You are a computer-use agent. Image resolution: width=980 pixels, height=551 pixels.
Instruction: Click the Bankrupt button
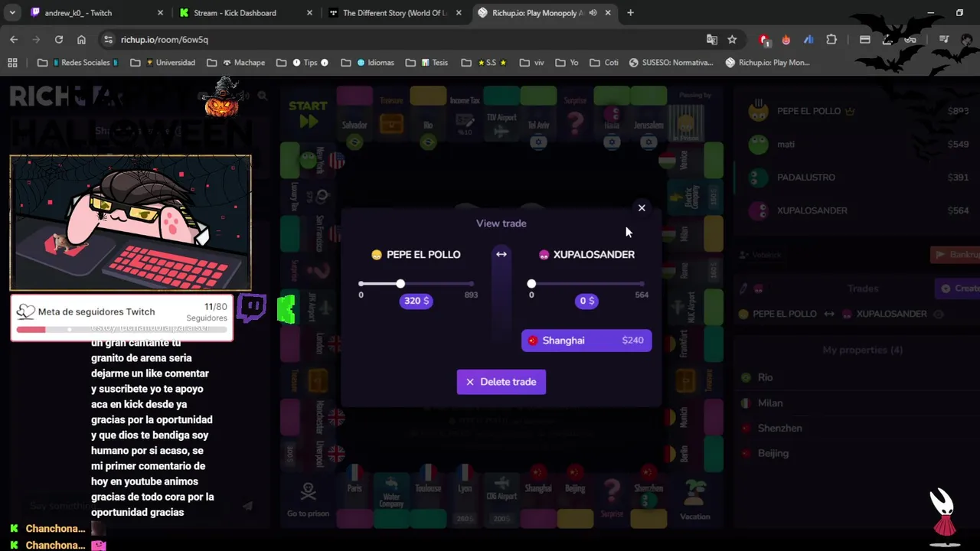[x=955, y=255]
